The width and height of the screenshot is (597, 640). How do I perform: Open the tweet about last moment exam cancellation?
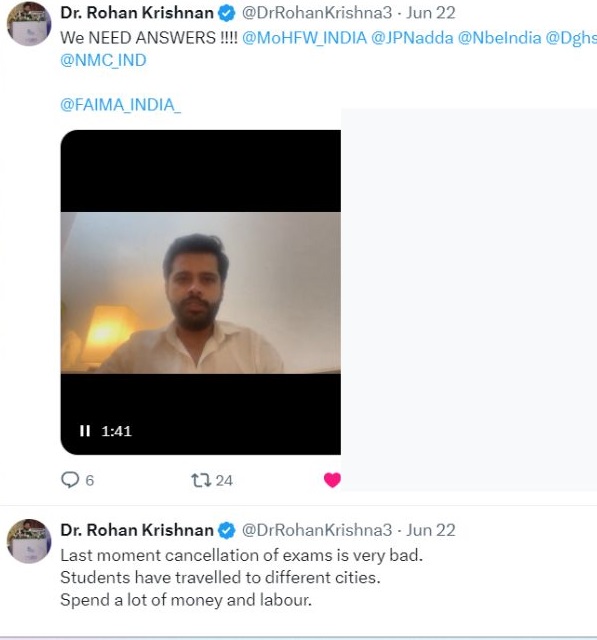point(242,578)
